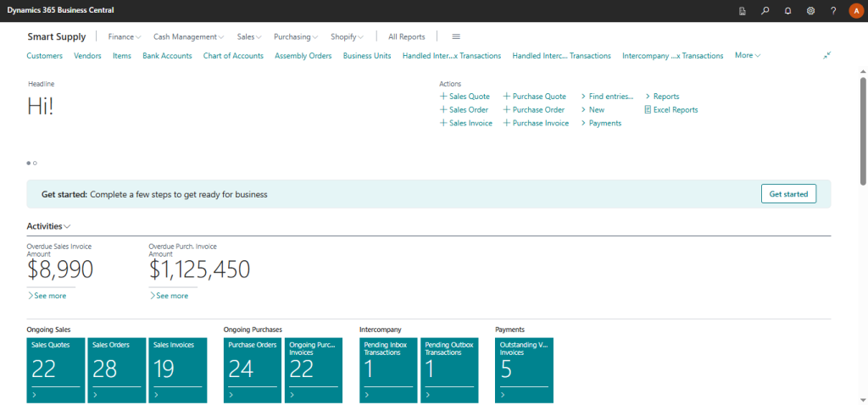The height and width of the screenshot is (405, 868).
Task: Select the second headline page dot
Action: click(x=35, y=164)
